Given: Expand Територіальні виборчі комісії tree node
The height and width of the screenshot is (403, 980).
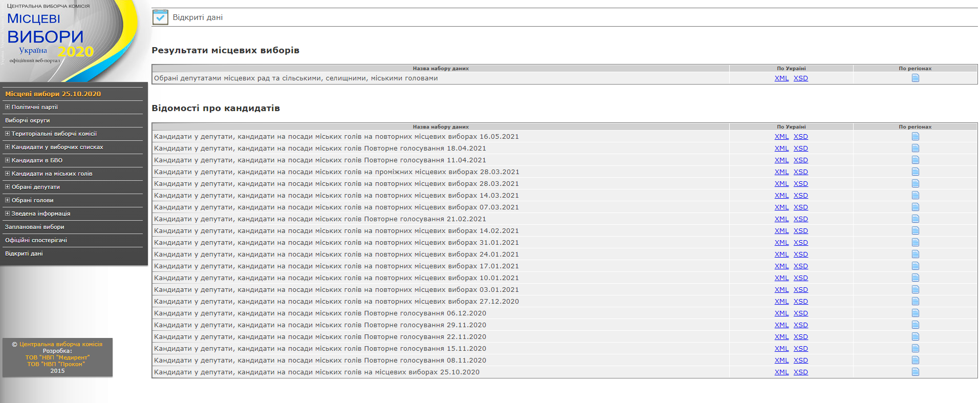Looking at the screenshot, I should click(x=7, y=134).
